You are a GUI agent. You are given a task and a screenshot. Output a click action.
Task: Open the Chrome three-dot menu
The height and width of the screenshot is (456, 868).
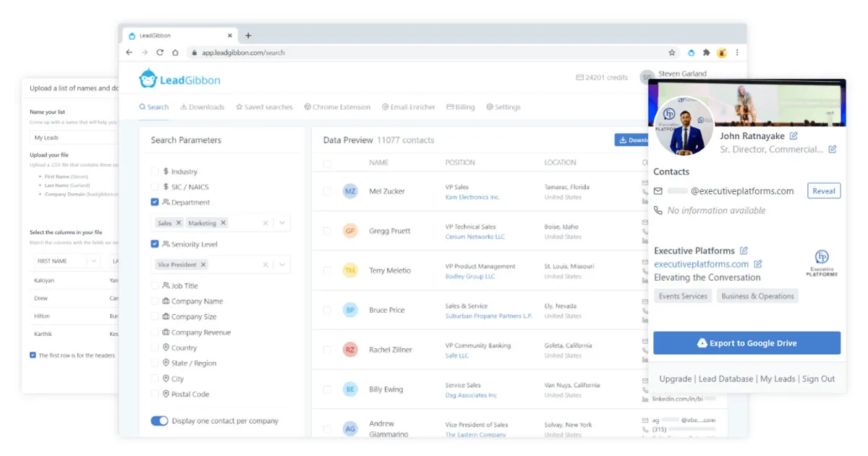pos(737,53)
